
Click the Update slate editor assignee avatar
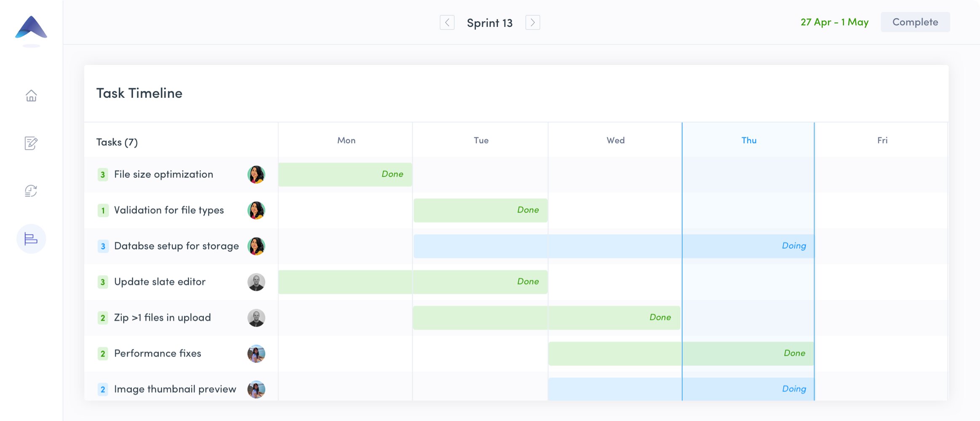click(x=256, y=282)
